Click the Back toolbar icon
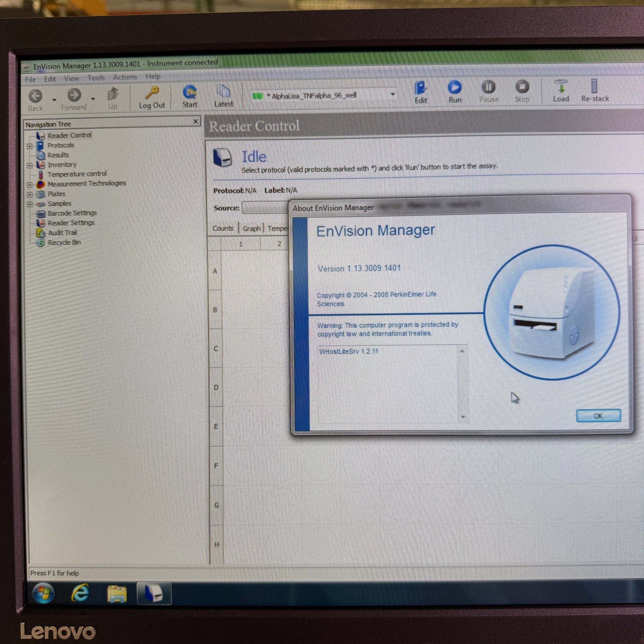This screenshot has height=644, width=644. pos(35,96)
